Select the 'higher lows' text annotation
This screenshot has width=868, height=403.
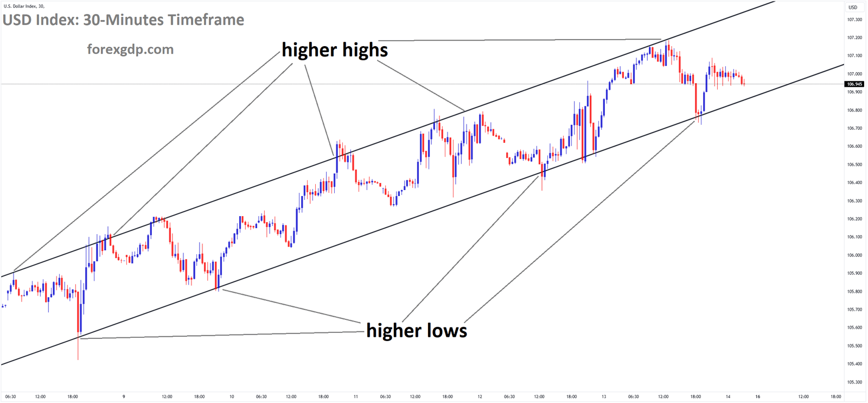pyautogui.click(x=417, y=331)
